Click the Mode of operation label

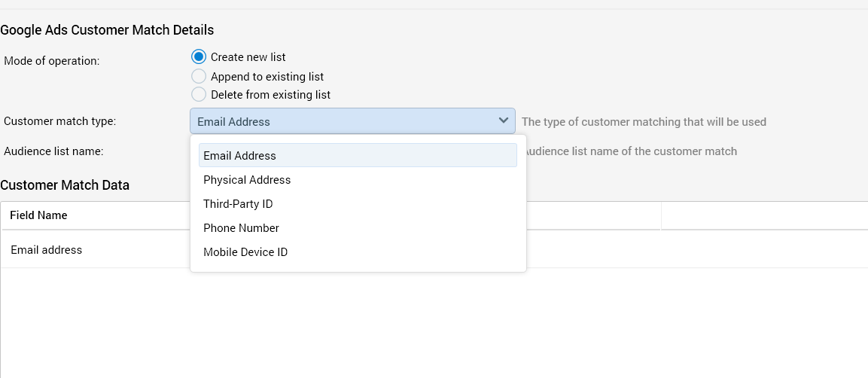point(52,61)
